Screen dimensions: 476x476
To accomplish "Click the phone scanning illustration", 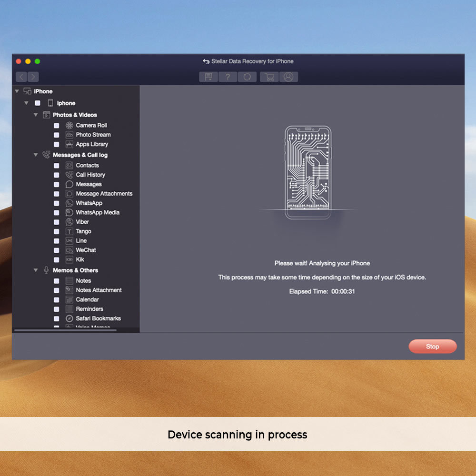I will point(308,172).
